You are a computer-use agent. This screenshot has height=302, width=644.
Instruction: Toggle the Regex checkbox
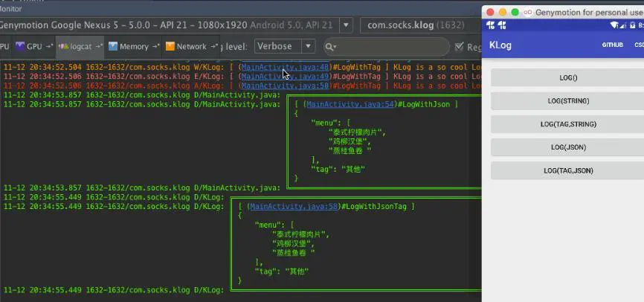click(x=460, y=47)
